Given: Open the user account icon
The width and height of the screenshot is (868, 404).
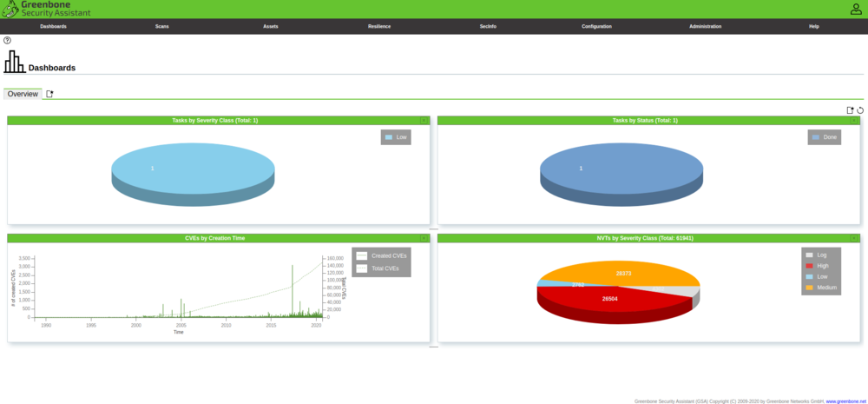Looking at the screenshot, I should point(856,9).
